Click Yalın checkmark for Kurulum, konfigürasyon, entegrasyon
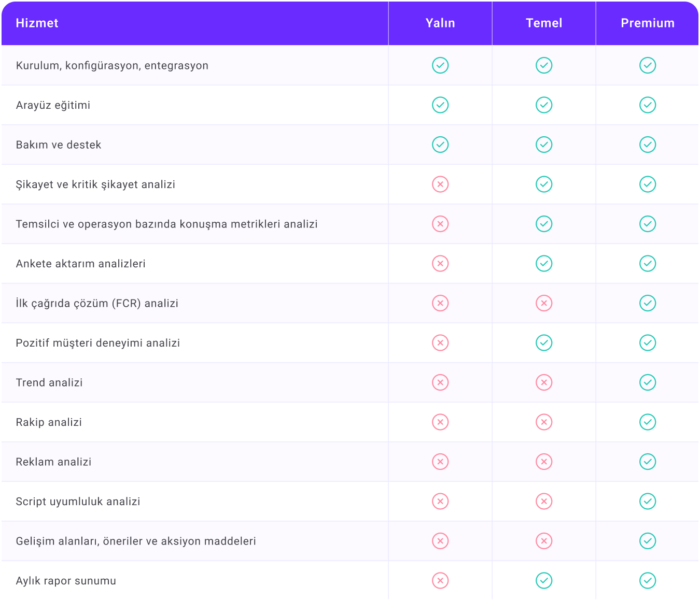This screenshot has width=700, height=601. pyautogui.click(x=440, y=65)
